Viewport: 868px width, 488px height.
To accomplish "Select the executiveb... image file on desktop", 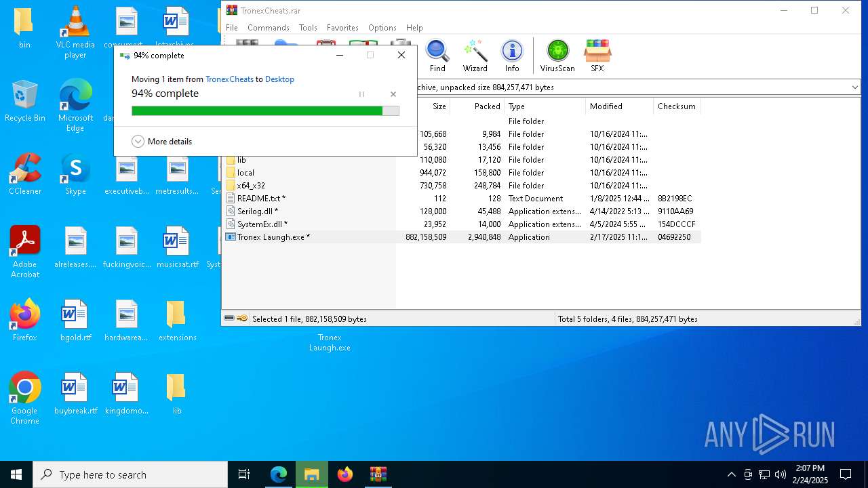I will (x=126, y=174).
